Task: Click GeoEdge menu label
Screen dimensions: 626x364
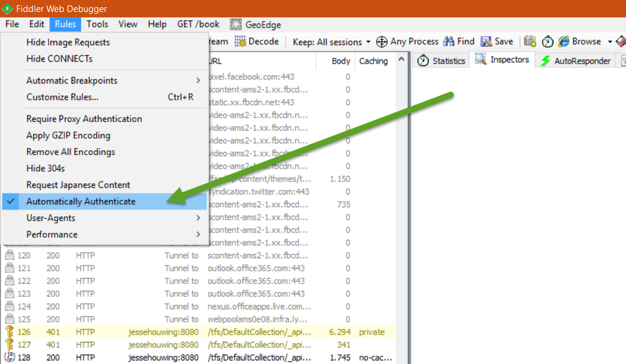Action: pyautogui.click(x=263, y=25)
